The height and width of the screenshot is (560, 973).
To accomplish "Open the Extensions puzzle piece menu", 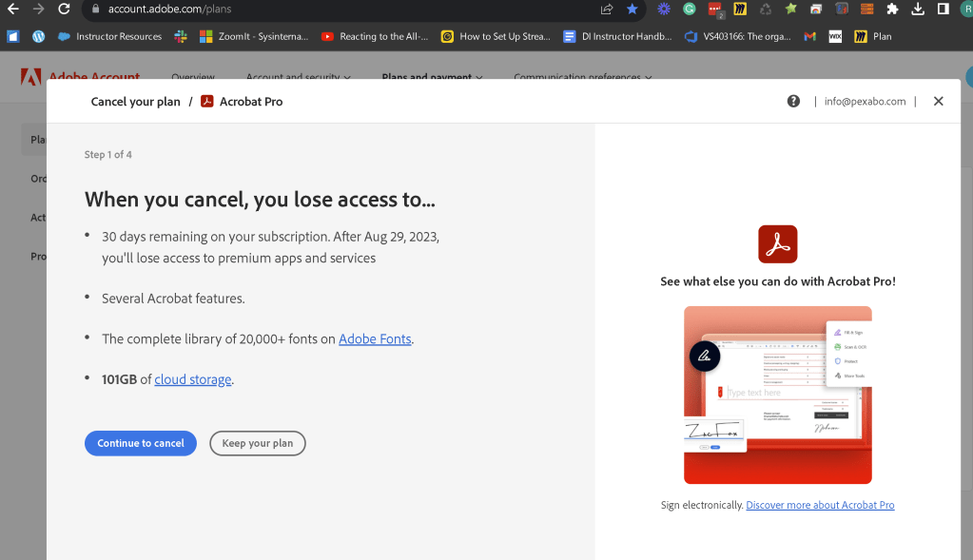I will 892,9.
